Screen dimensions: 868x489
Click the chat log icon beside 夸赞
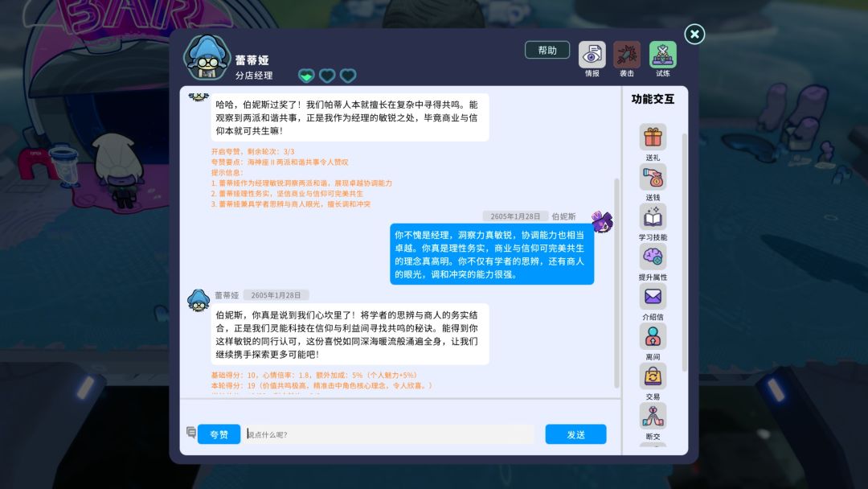tap(191, 433)
